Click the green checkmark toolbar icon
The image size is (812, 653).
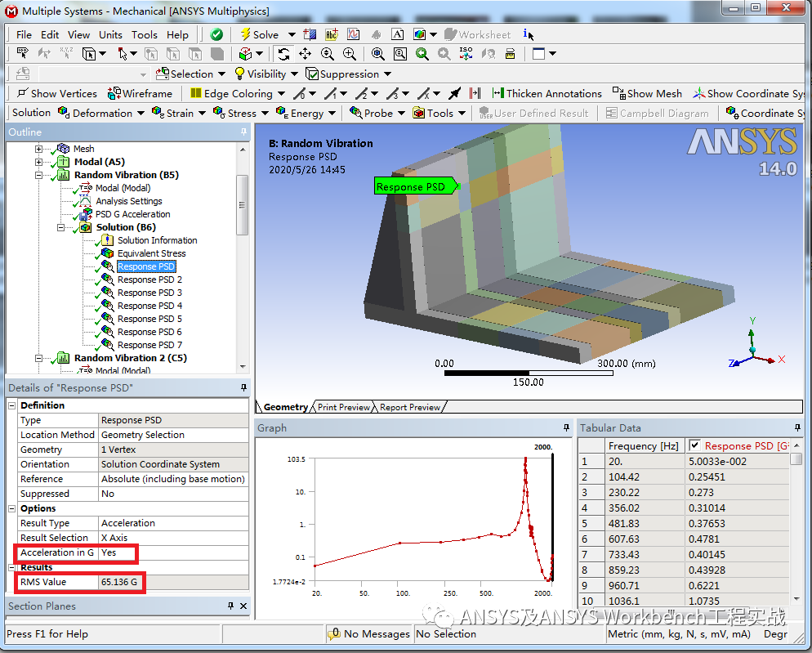[216, 34]
